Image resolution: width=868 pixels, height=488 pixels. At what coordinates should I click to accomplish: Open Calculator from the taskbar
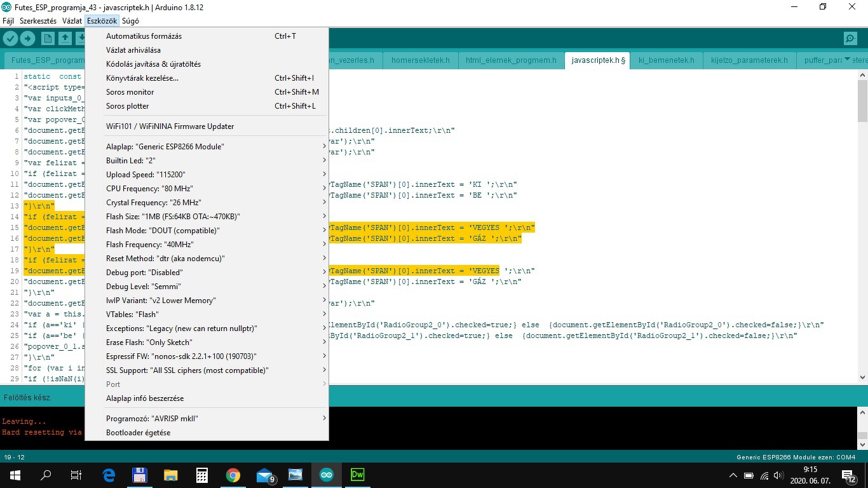[x=202, y=475]
